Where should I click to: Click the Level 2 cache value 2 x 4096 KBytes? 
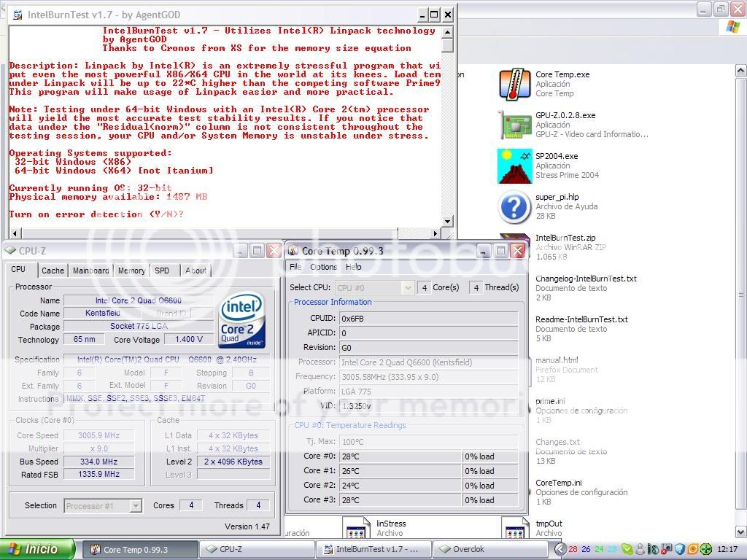233,462
